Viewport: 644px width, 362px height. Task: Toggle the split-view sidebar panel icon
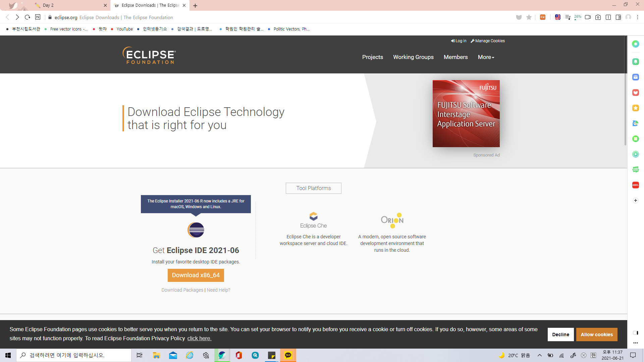click(x=618, y=17)
